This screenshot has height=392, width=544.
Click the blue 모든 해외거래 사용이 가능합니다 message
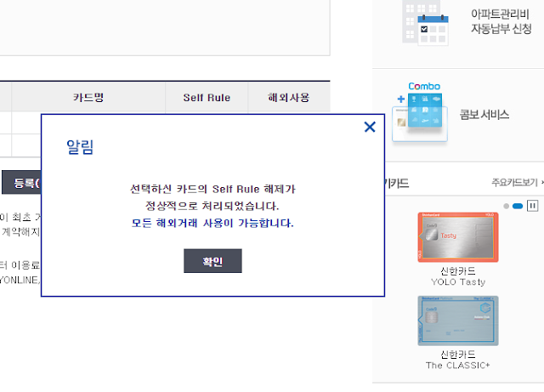212,223
